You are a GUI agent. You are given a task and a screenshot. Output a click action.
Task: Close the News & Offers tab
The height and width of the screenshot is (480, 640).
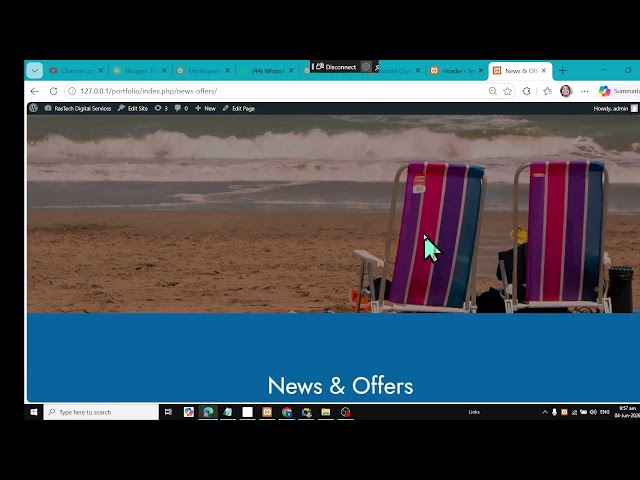tap(544, 71)
